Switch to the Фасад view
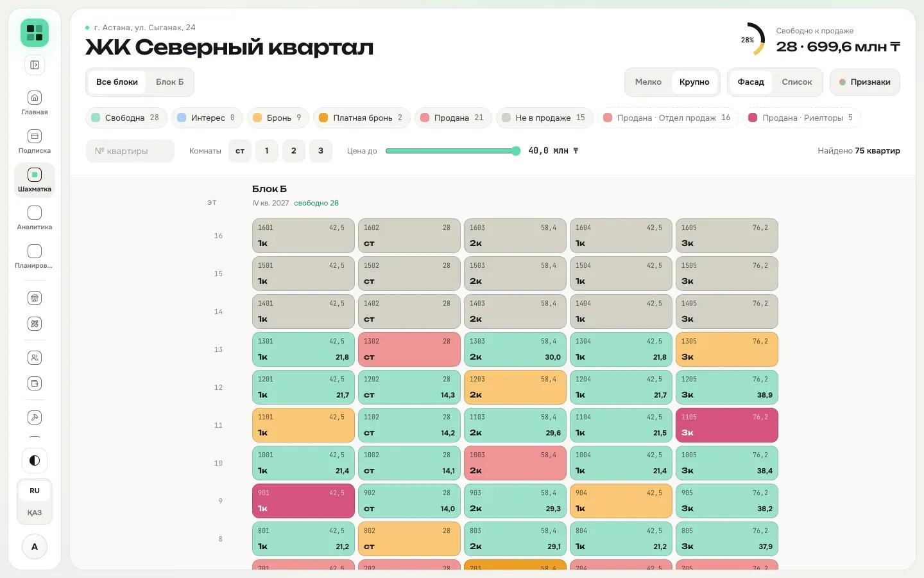The height and width of the screenshot is (578, 924). click(751, 82)
